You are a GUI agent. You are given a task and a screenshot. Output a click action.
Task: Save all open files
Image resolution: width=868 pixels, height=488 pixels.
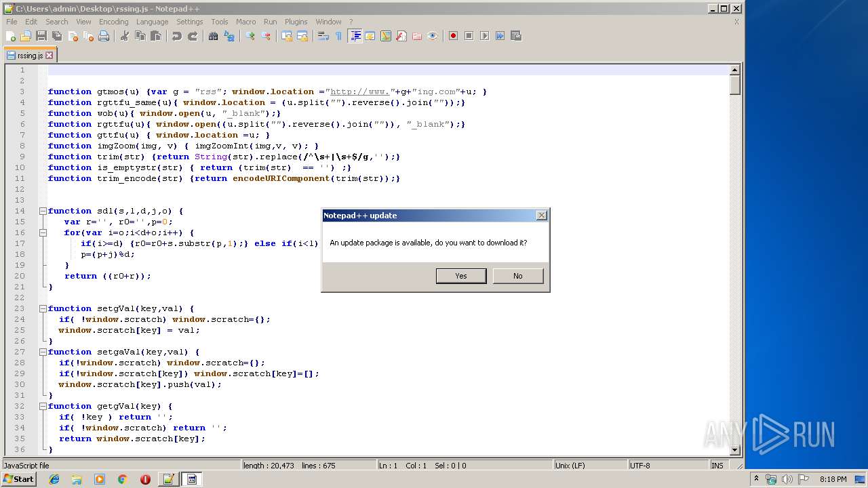[57, 36]
